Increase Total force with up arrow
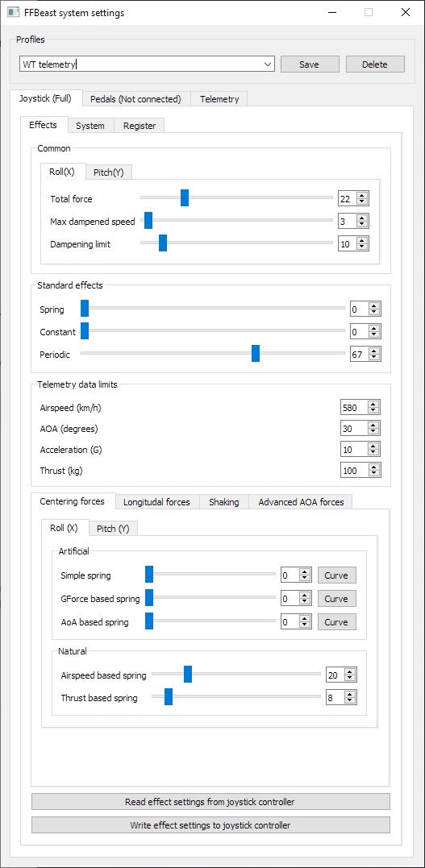Screen dimensions: 425x868 click(x=362, y=195)
